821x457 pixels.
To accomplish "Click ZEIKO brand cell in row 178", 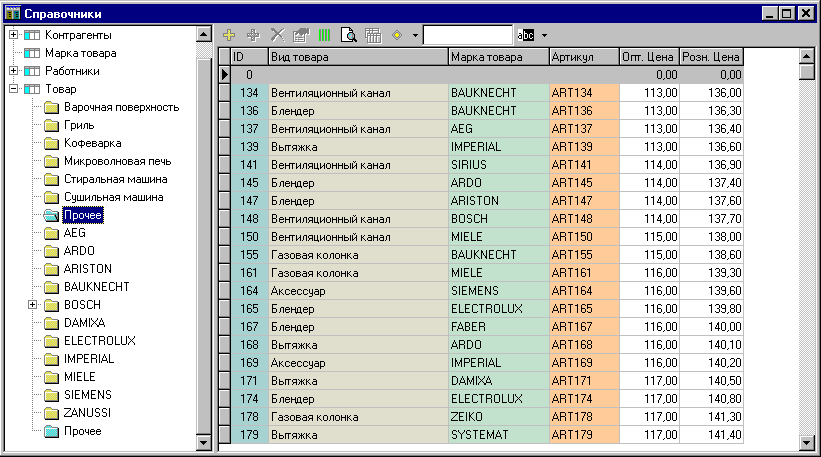I will point(499,417).
